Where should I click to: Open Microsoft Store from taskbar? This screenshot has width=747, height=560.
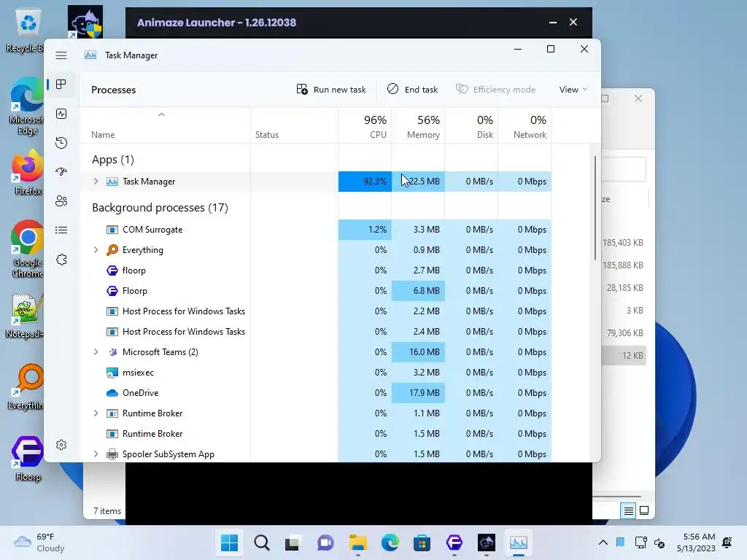point(422,542)
